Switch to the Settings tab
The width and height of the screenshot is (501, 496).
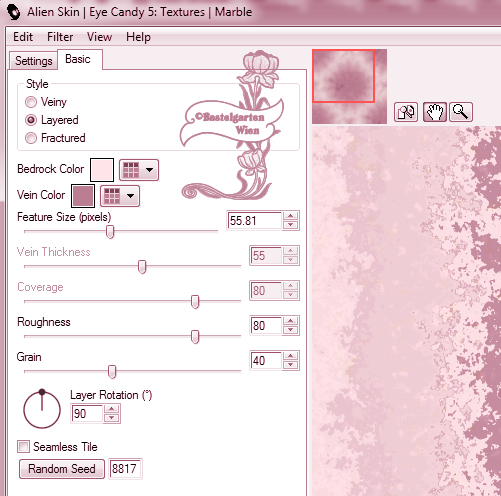pos(33,61)
